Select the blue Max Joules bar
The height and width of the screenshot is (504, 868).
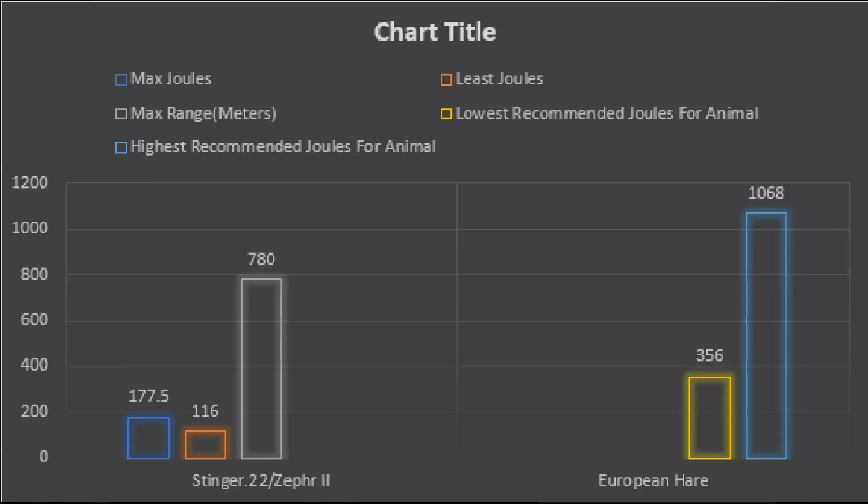(148, 437)
